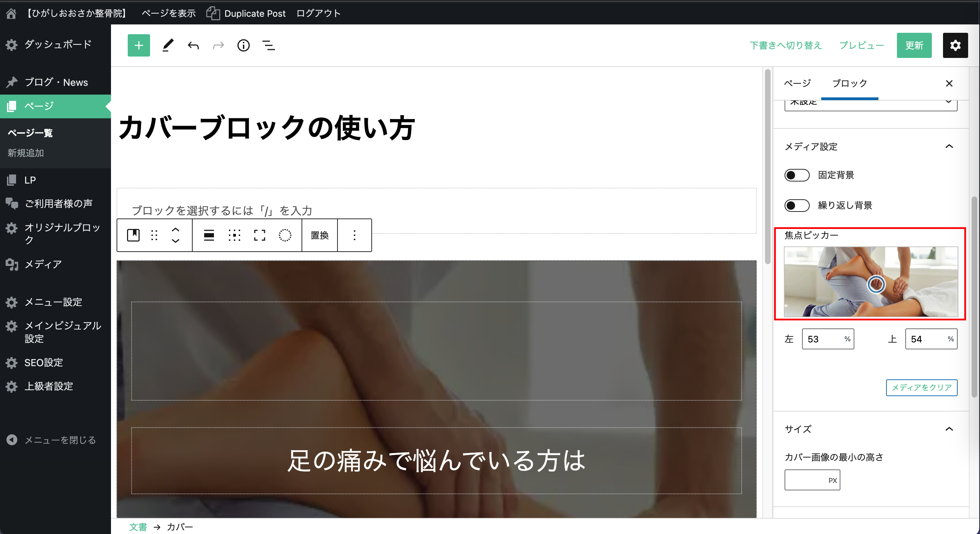Open the document info details icon
This screenshot has height=534, width=980.
pyautogui.click(x=244, y=46)
